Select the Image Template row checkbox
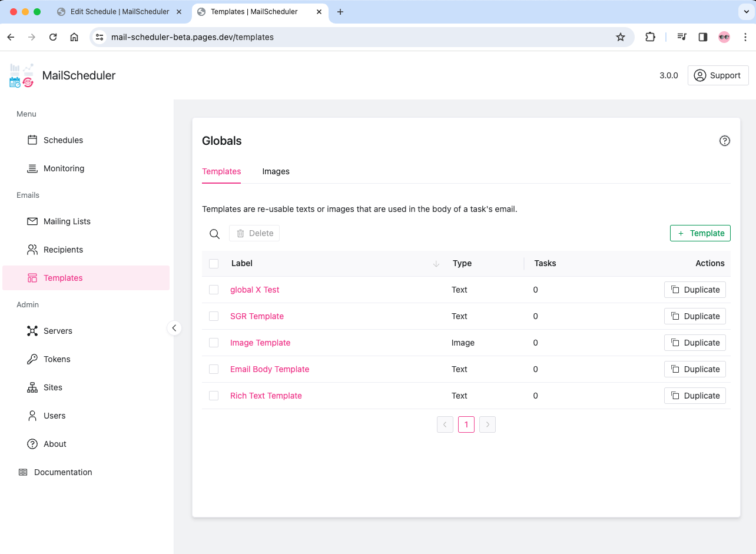This screenshot has width=756, height=554. [214, 343]
